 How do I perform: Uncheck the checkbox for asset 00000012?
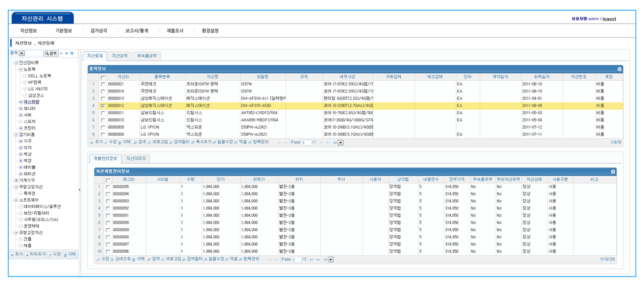103,106
